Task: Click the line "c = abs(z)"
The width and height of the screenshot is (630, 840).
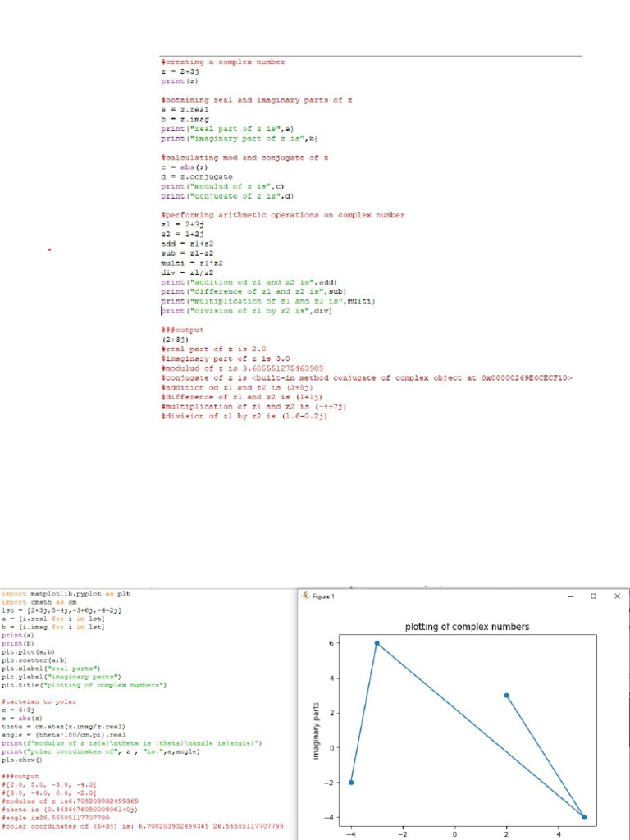Action: 185,167
